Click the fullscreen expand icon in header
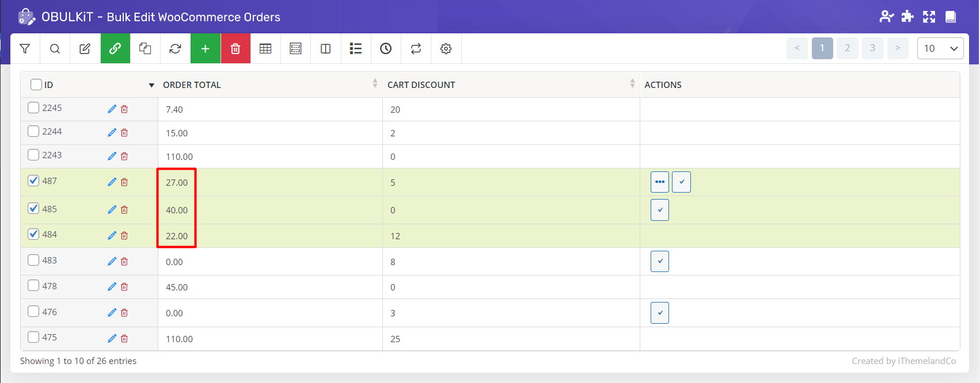 point(929,17)
